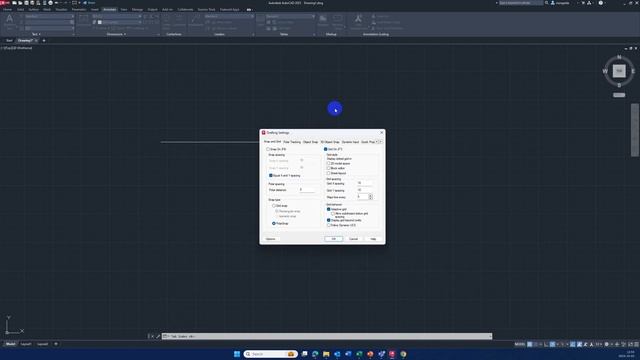640x360 pixels.
Task: Click the TOP face of the ViewCube
Action: coord(619,71)
